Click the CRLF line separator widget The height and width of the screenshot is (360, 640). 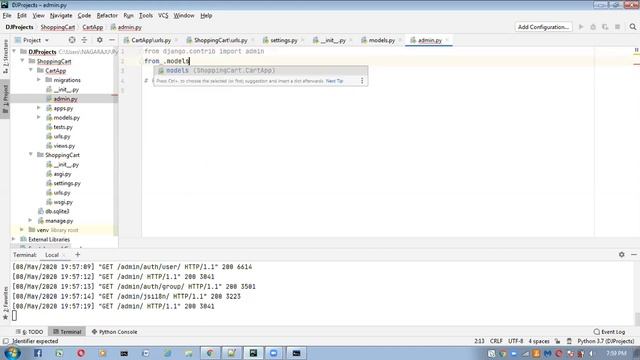click(496, 341)
